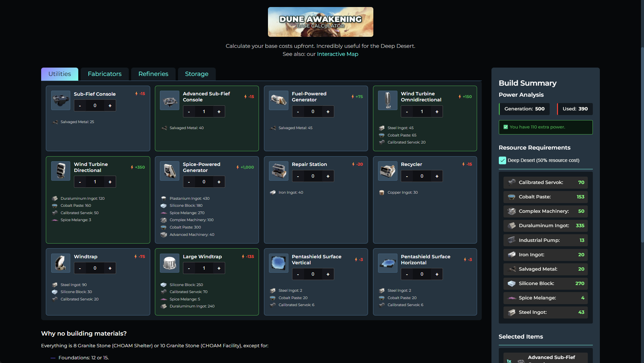
Task: Decrease Large Windtrap quantity with minus
Action: 189,268
